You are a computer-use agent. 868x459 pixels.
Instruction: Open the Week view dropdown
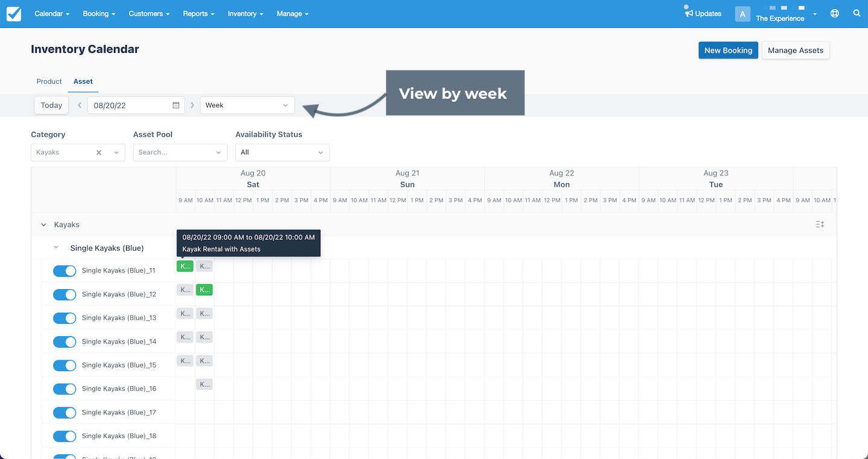click(247, 105)
